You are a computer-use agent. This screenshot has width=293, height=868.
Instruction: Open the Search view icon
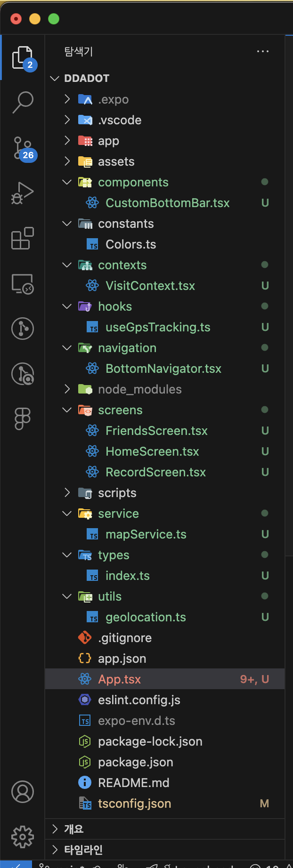[x=23, y=102]
